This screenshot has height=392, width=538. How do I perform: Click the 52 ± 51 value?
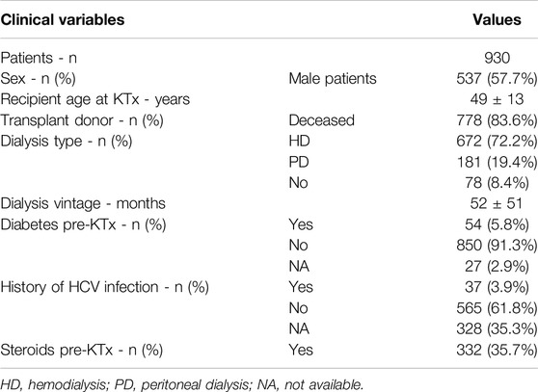497,204
